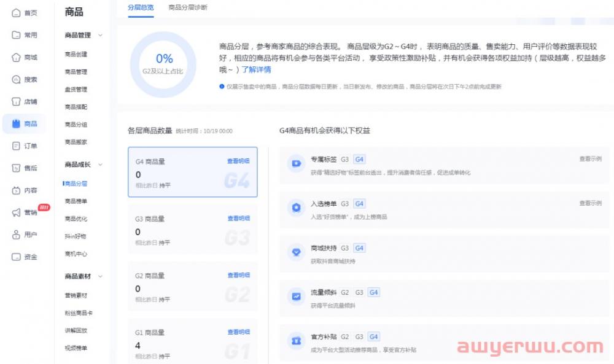折叠商品管理分组

coord(100,35)
